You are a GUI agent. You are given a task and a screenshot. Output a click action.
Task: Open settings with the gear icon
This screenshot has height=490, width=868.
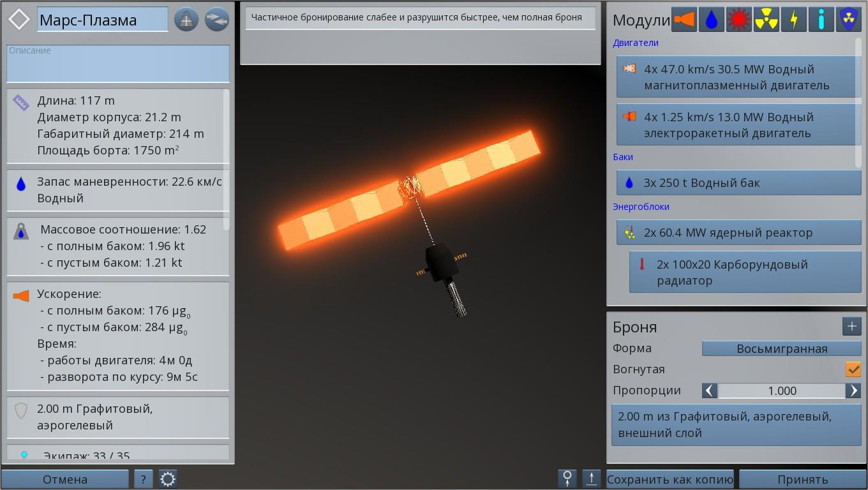(x=168, y=479)
